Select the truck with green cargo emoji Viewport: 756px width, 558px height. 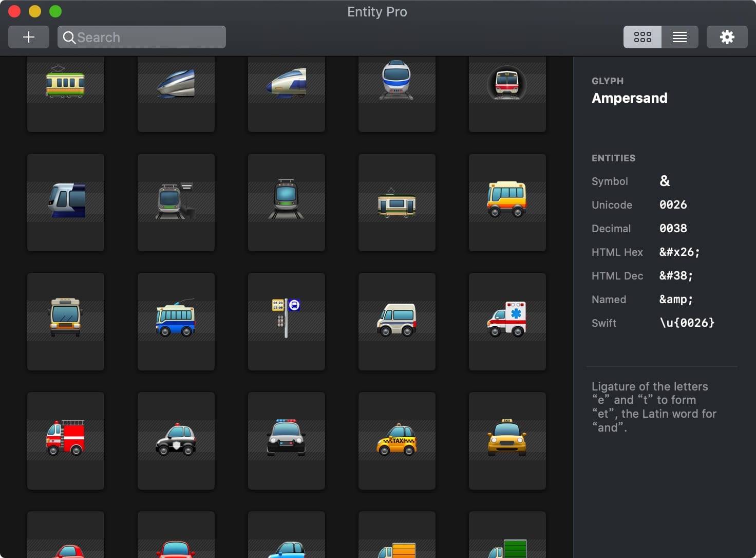(507, 535)
